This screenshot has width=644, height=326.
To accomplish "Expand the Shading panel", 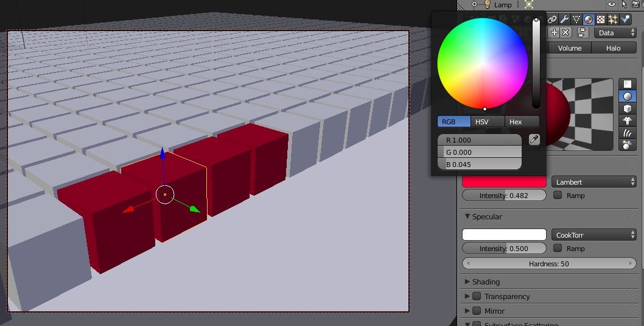I will point(467,282).
